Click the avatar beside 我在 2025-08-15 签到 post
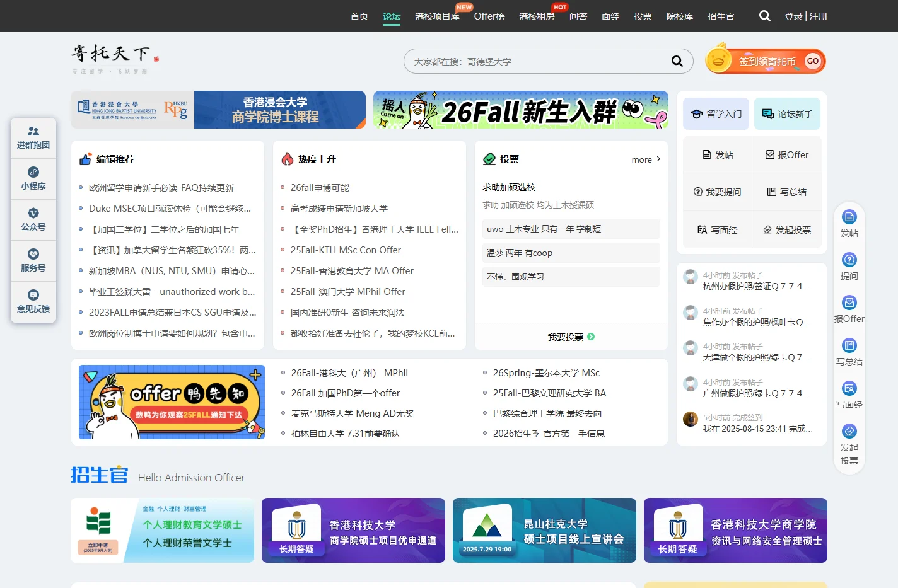This screenshot has height=588, width=898. click(691, 419)
